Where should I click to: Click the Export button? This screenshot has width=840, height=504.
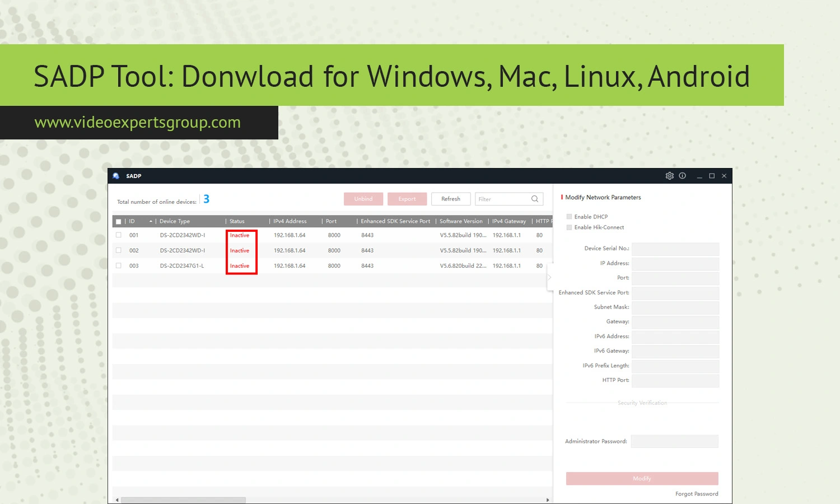point(407,199)
